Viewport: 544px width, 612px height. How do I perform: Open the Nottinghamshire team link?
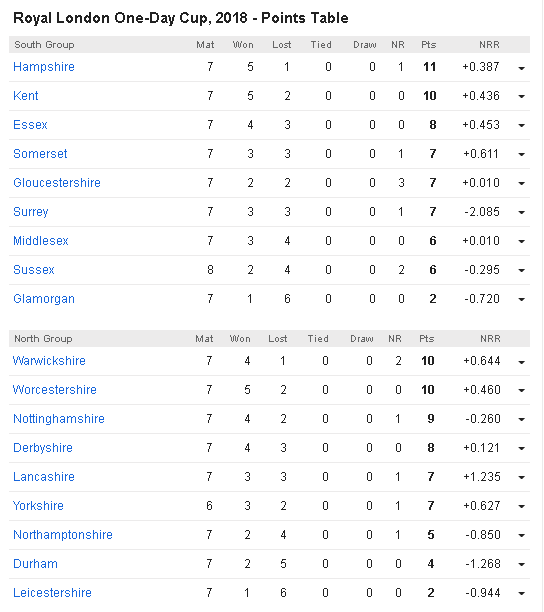59,419
